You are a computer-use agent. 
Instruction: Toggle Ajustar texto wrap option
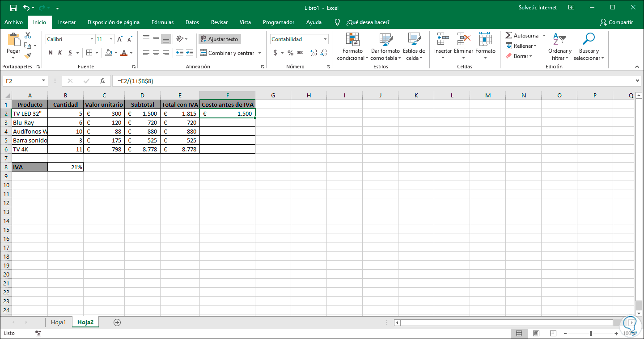pos(220,39)
